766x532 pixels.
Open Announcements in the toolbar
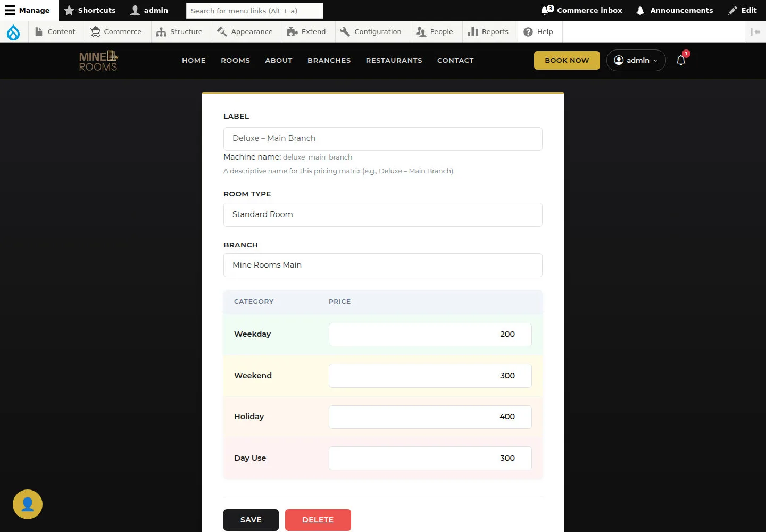click(x=675, y=10)
